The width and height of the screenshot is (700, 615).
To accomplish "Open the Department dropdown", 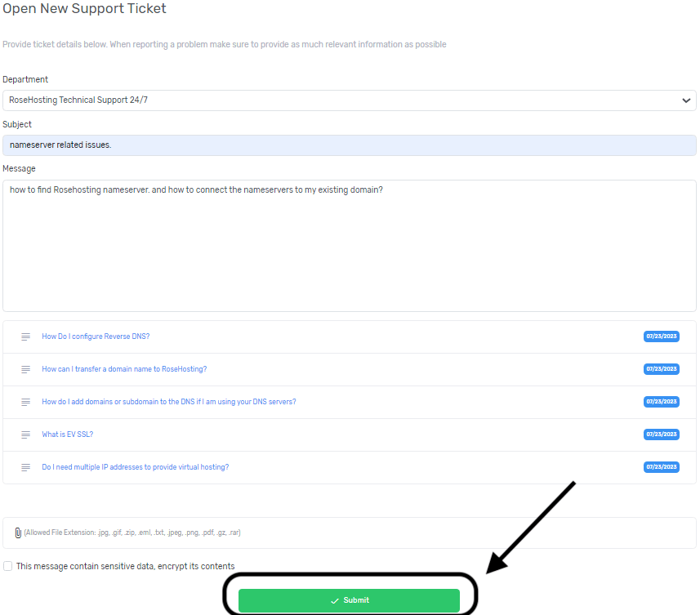I will [x=350, y=100].
